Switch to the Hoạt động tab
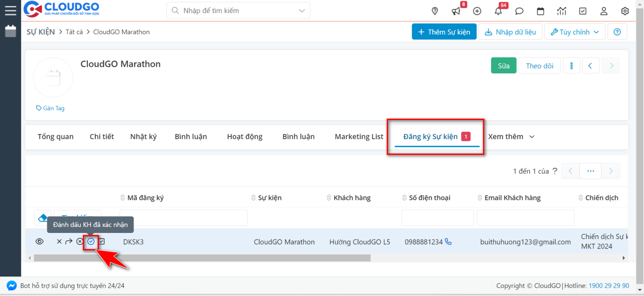 coord(245,136)
